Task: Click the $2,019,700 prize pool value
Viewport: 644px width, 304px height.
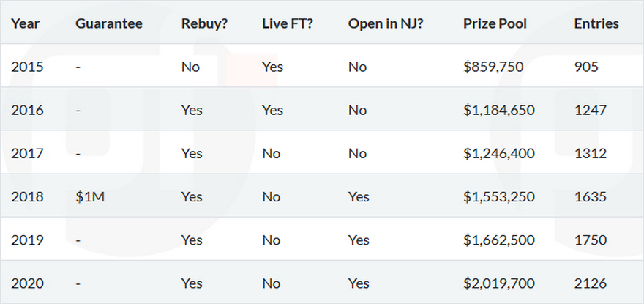Action: pos(499,283)
